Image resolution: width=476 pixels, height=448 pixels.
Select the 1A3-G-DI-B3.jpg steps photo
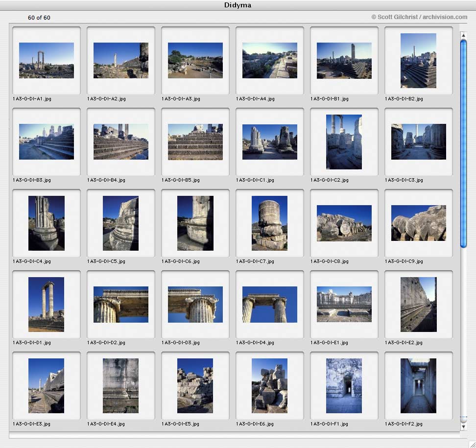[47, 142]
